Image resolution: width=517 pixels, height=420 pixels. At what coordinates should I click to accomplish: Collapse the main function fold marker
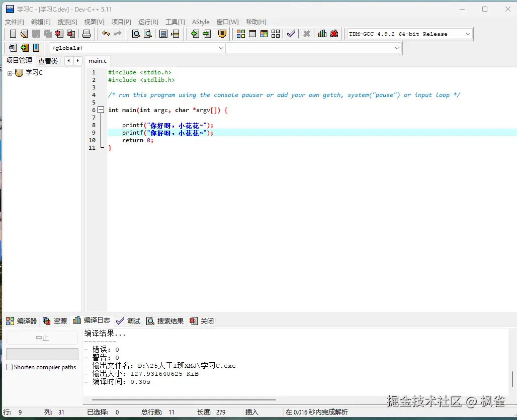(101, 110)
